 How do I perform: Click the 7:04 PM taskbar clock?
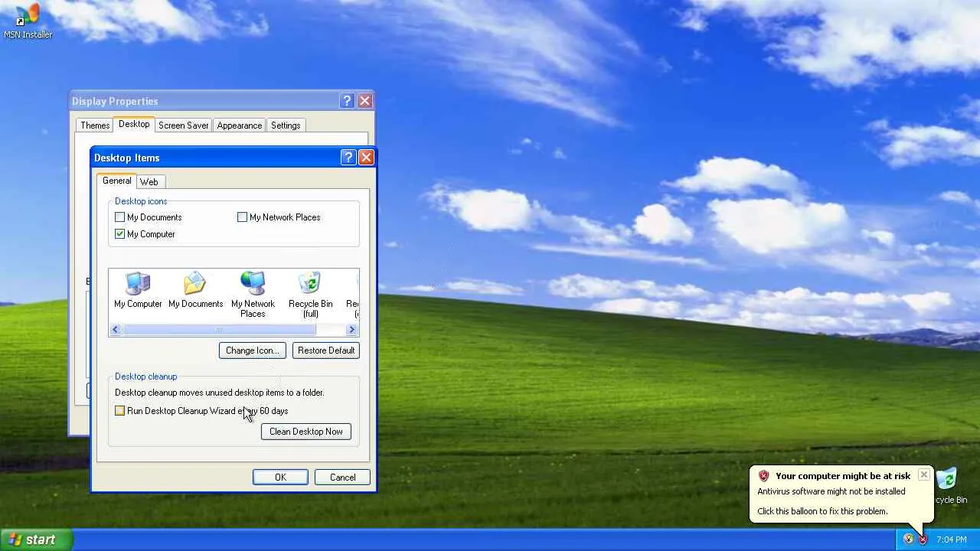952,540
